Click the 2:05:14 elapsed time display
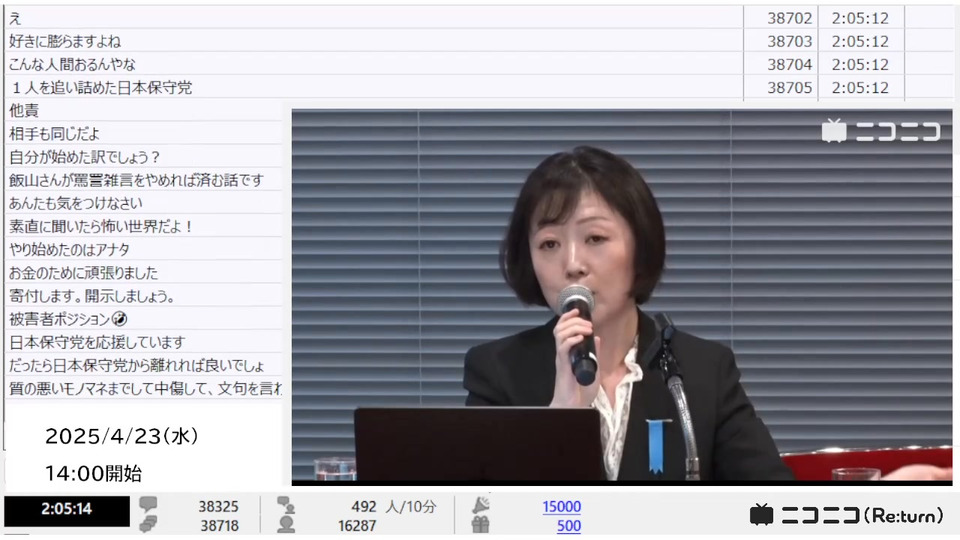Viewport: 960px width, 540px height. point(67,509)
